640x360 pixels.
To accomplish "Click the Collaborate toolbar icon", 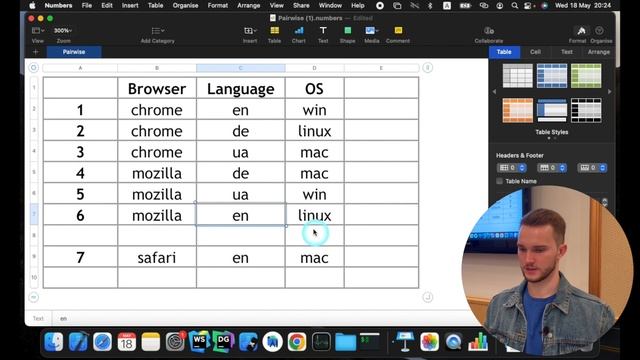I will click(489, 31).
